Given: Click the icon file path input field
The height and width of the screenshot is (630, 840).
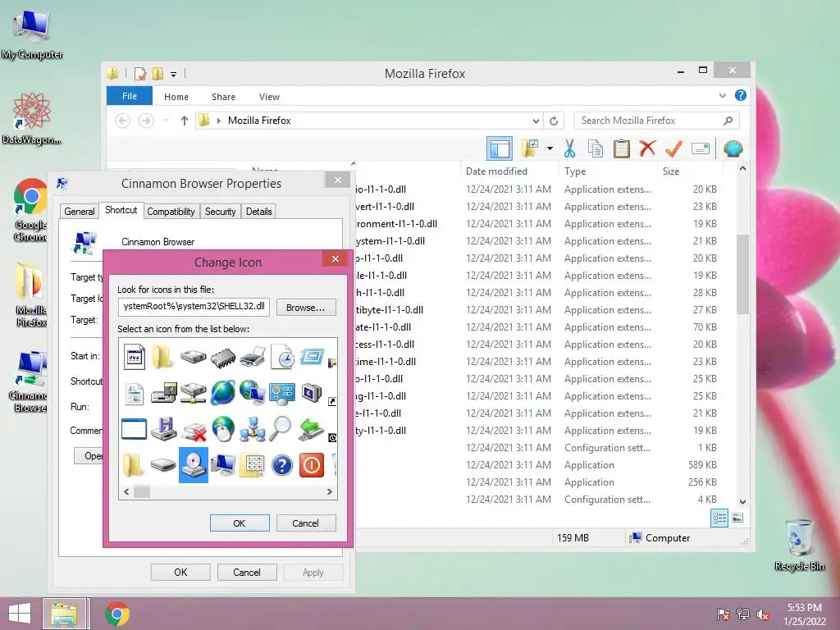Looking at the screenshot, I should [194, 307].
